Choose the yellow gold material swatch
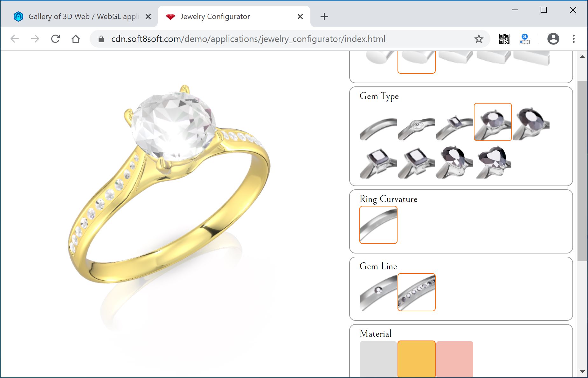588x378 pixels. point(417,359)
